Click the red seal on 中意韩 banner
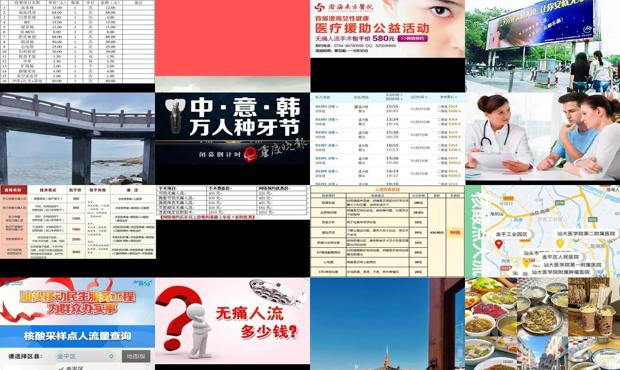Viewport: 620px width, 370px height. click(250, 155)
